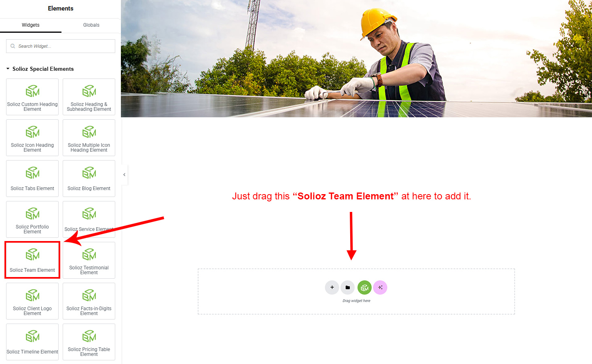Open the pink AI sparkle button
The height and width of the screenshot is (364, 592).
pos(380,288)
